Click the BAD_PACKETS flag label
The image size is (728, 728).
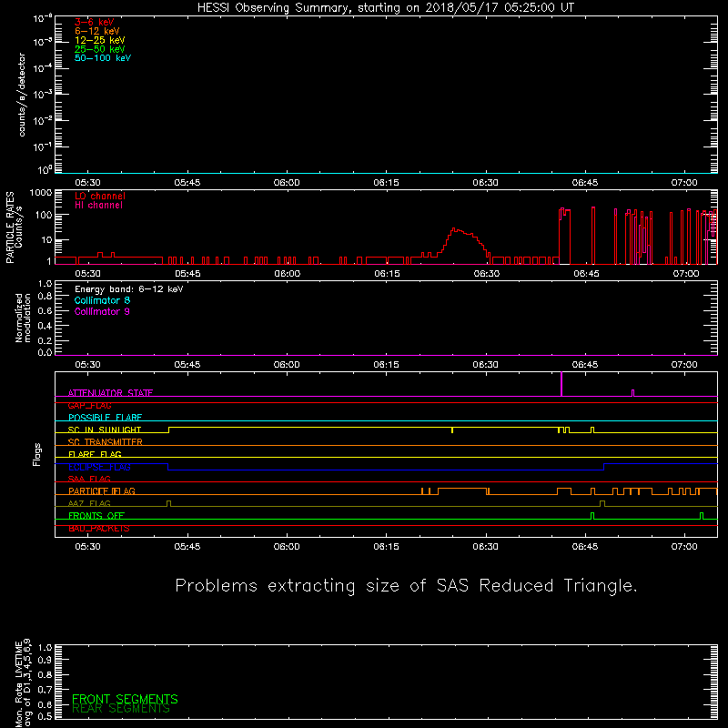[99, 529]
